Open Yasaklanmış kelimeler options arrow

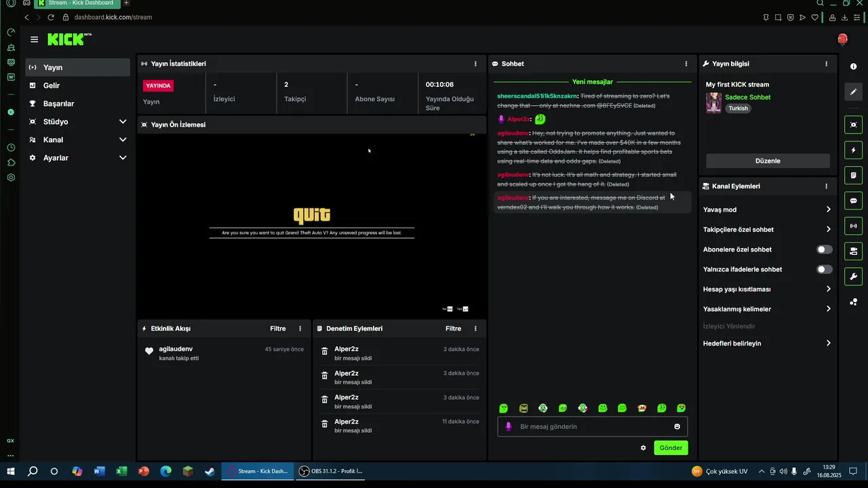pos(828,309)
